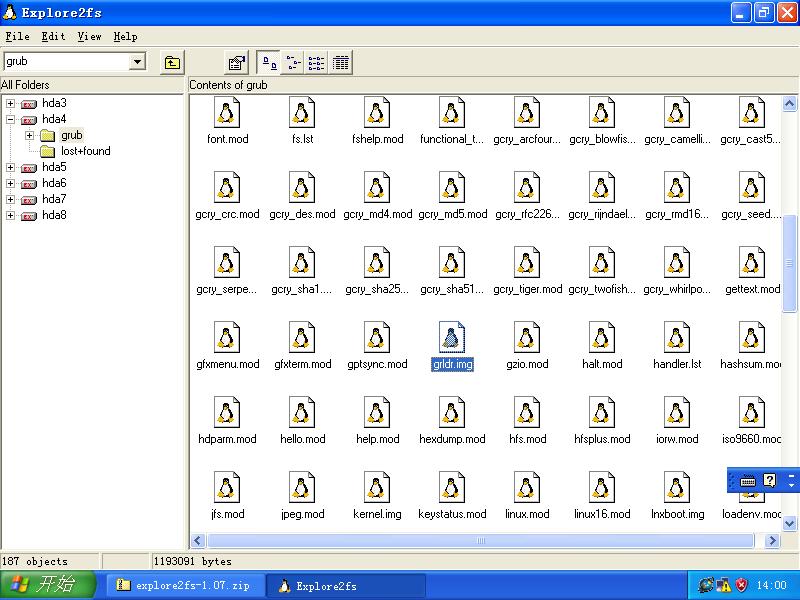Click the highlighted grldr.img file icon
The image size is (800, 600).
[452, 337]
